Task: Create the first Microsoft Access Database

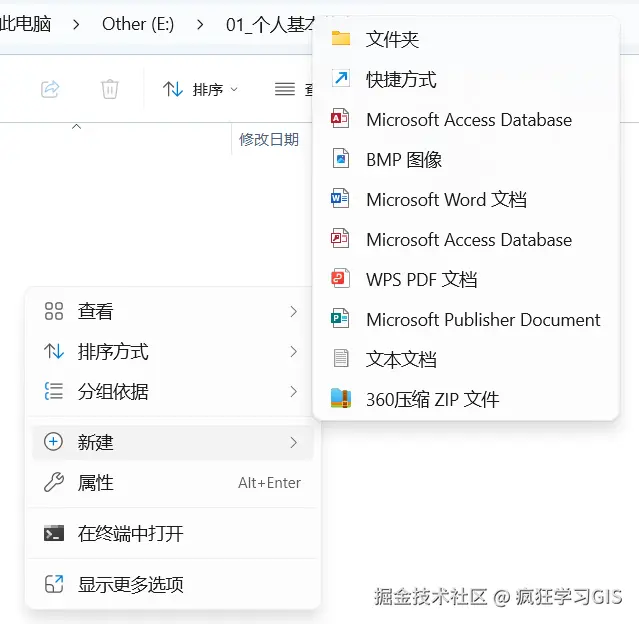Action: point(466,119)
